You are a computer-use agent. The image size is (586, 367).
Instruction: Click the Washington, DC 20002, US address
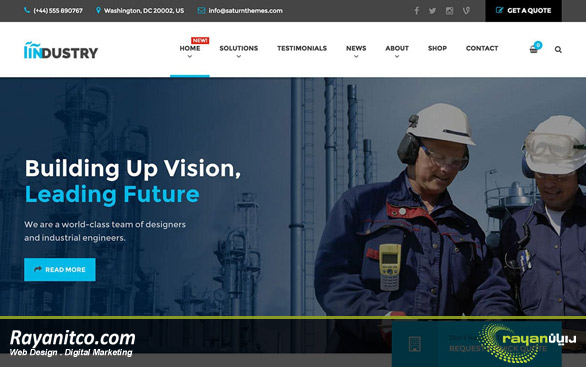click(144, 11)
